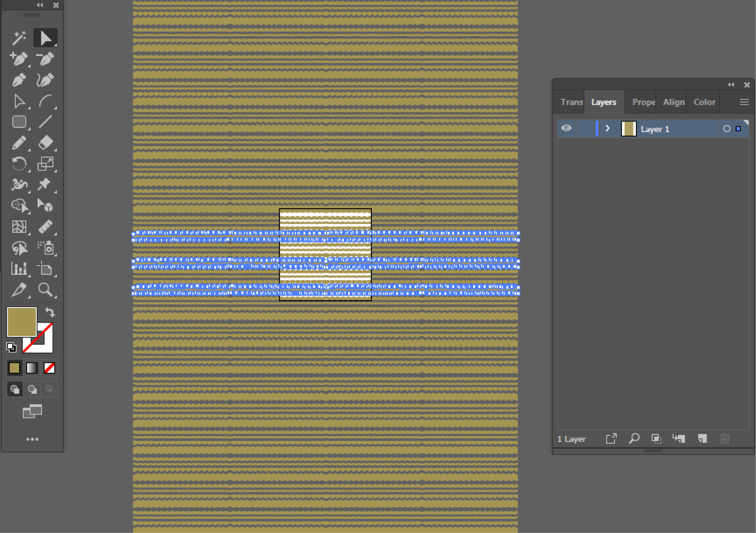
Task: Pick the Line Segment tool
Action: (x=45, y=122)
